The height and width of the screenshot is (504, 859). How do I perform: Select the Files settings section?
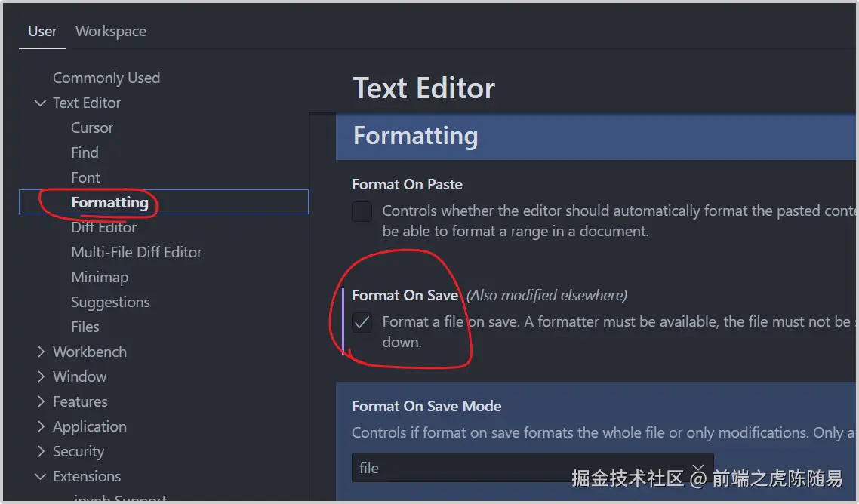click(x=85, y=327)
